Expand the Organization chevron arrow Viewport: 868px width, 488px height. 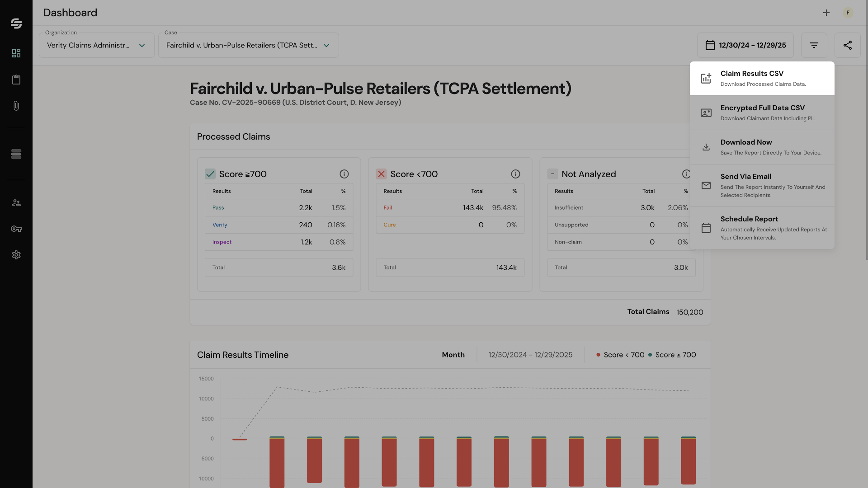pyautogui.click(x=142, y=46)
